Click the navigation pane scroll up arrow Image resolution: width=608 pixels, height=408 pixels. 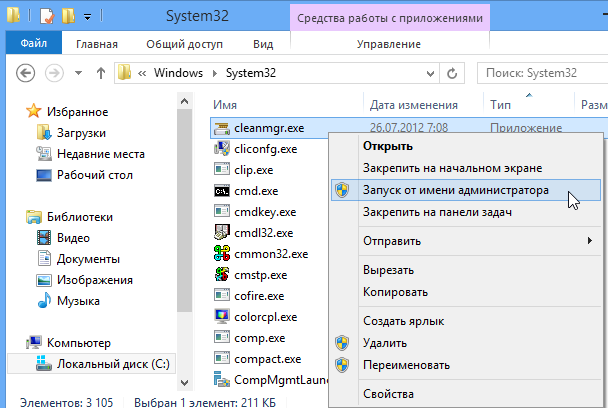185,102
